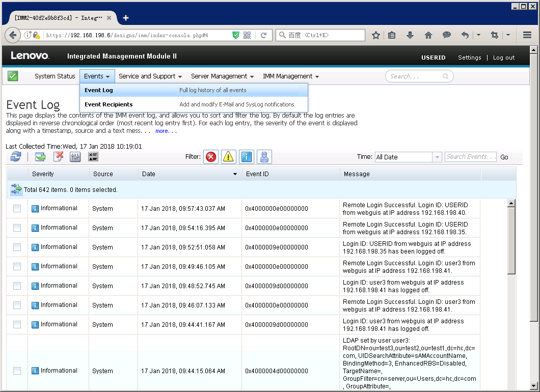Click the delete events icon with red X
This screenshot has width=540, height=392.
[58, 157]
